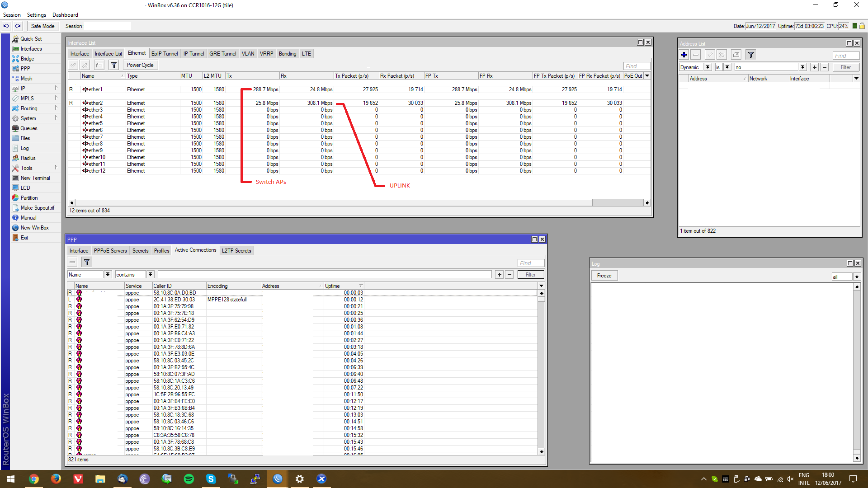Expand the MPLS submenu
This screenshot has width=868, height=488.
tap(35, 99)
